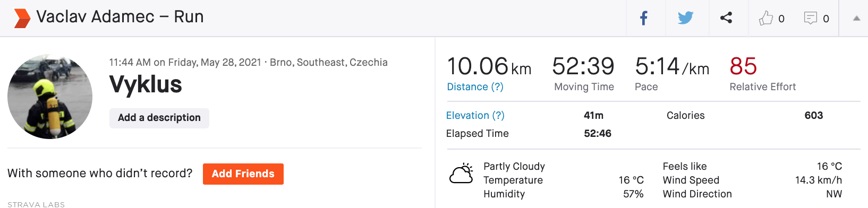Open the Elevation (?) help link
868x208 pixels.
[x=475, y=116]
